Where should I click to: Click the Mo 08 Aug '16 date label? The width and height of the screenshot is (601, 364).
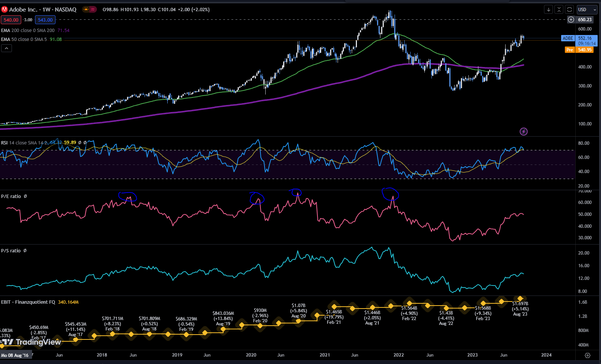coord(15,355)
